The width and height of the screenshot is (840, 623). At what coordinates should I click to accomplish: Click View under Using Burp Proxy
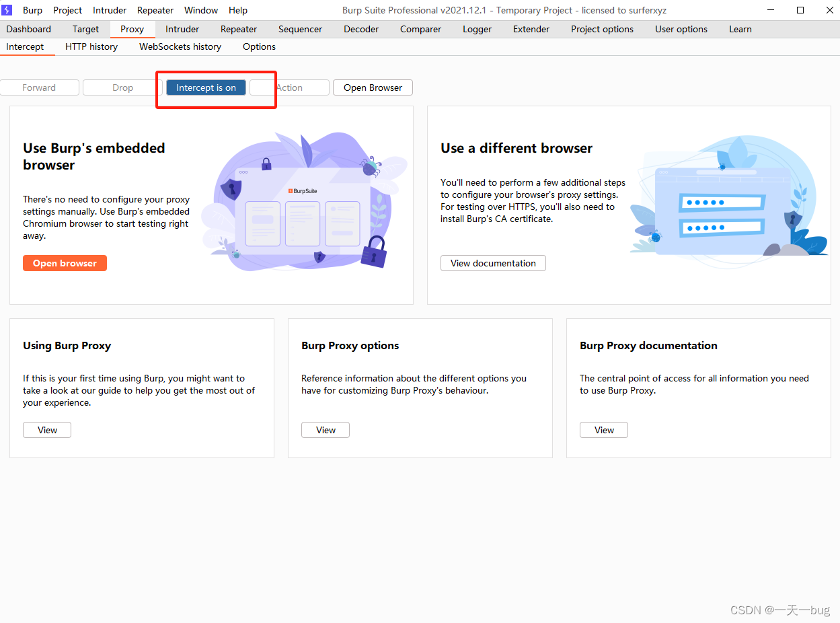click(x=47, y=430)
